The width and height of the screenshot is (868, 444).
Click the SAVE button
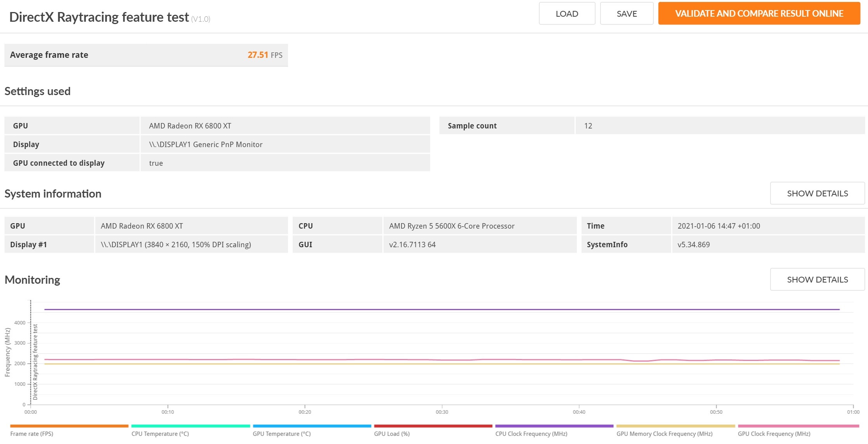(627, 14)
